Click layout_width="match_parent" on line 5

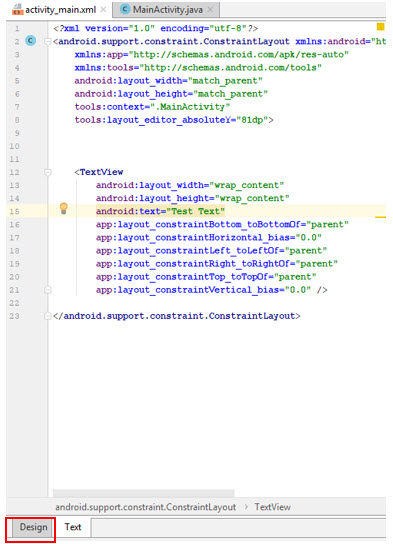[169, 80]
